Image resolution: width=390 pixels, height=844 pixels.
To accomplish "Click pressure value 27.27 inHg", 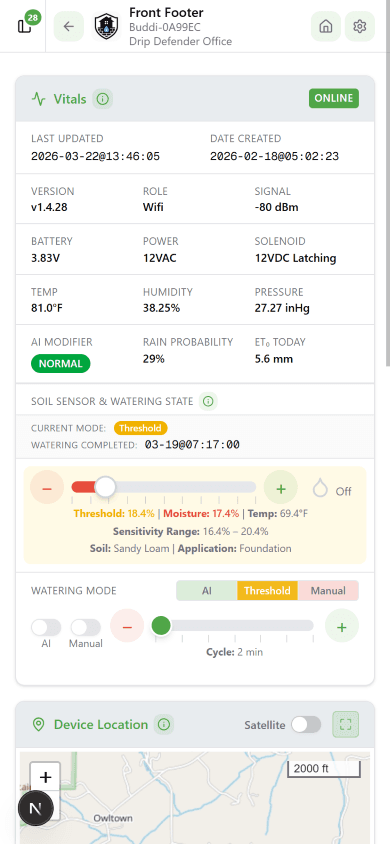I will 282,308.
